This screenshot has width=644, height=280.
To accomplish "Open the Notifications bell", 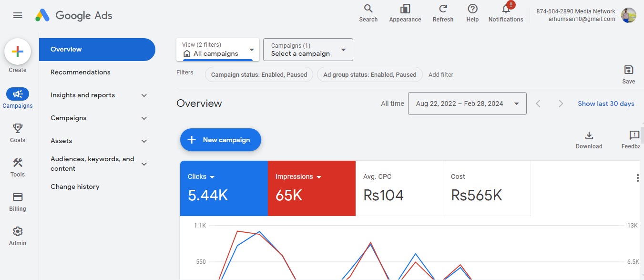I will [x=506, y=9].
